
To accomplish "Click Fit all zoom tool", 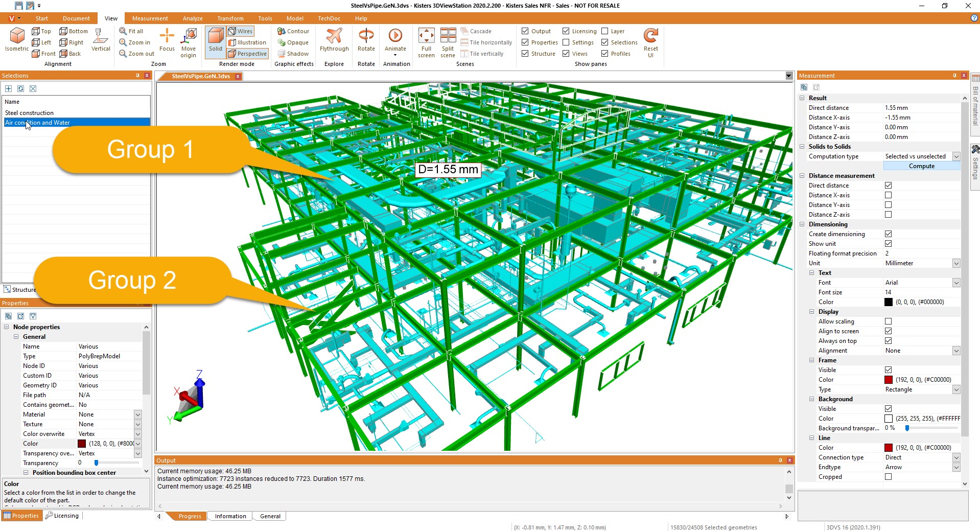I will coord(131,31).
